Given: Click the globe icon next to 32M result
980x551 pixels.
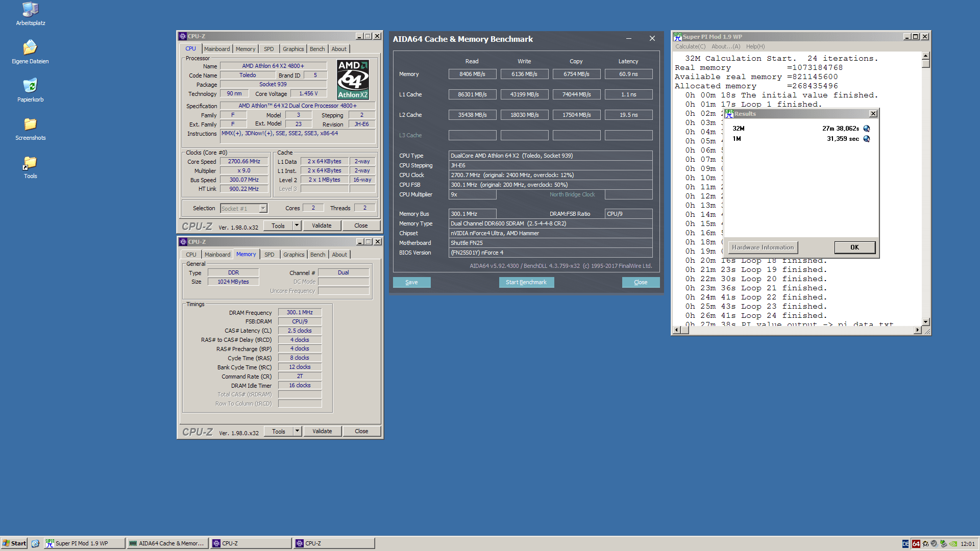Looking at the screenshot, I should click(866, 129).
